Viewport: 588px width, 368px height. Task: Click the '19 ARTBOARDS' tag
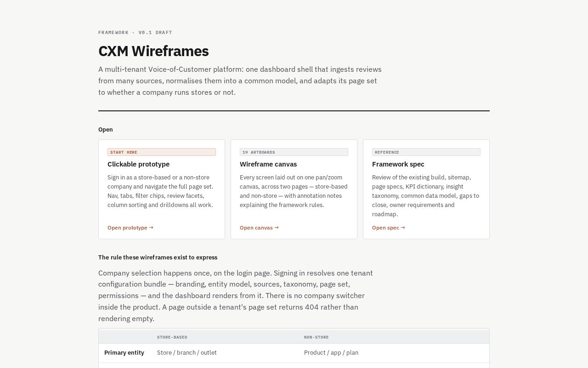(294, 152)
